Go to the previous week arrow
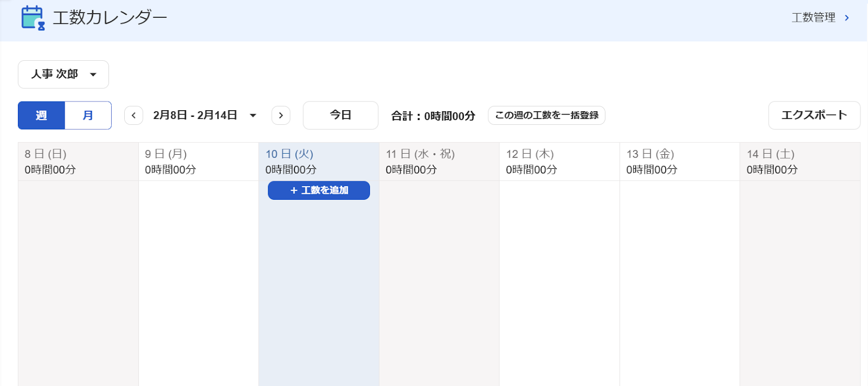 pyautogui.click(x=133, y=115)
